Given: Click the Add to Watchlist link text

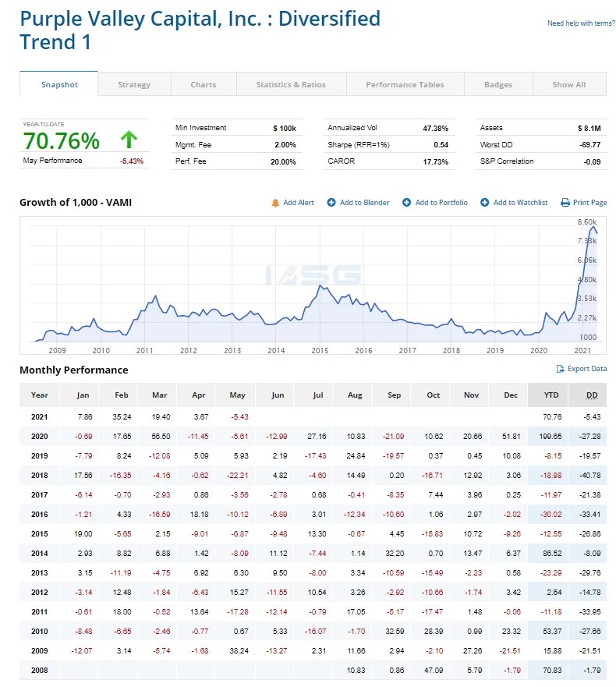Looking at the screenshot, I should [x=521, y=203].
